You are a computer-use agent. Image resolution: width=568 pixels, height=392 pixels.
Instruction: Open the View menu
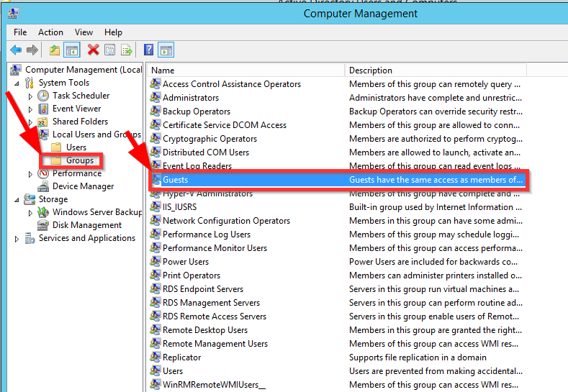click(x=84, y=32)
